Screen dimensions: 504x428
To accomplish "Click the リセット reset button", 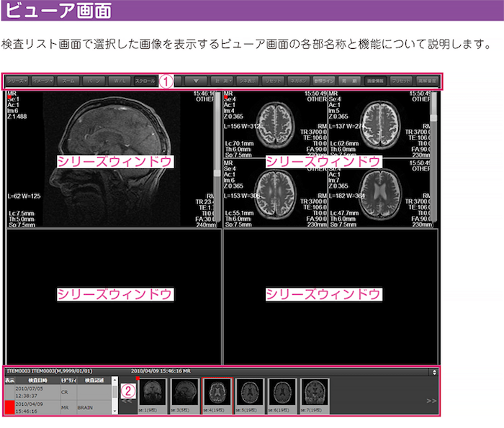I will pyautogui.click(x=273, y=81).
